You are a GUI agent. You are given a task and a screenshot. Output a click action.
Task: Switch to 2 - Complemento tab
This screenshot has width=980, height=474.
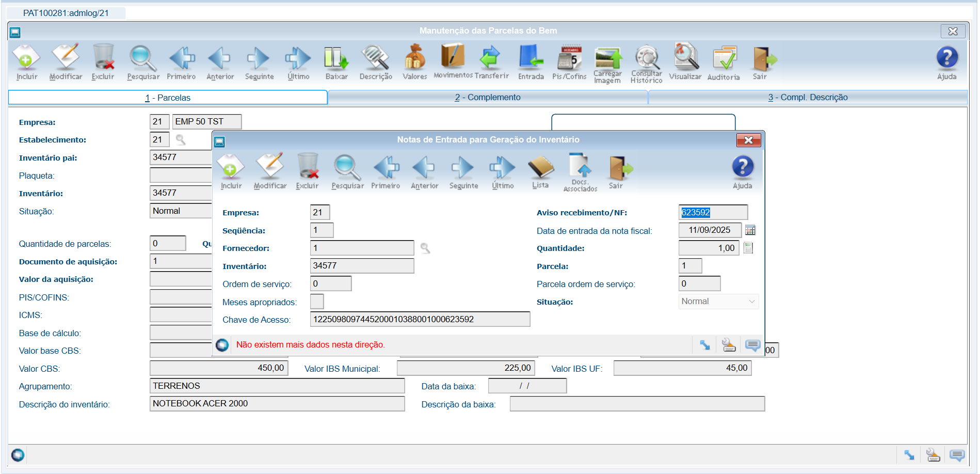click(x=488, y=97)
